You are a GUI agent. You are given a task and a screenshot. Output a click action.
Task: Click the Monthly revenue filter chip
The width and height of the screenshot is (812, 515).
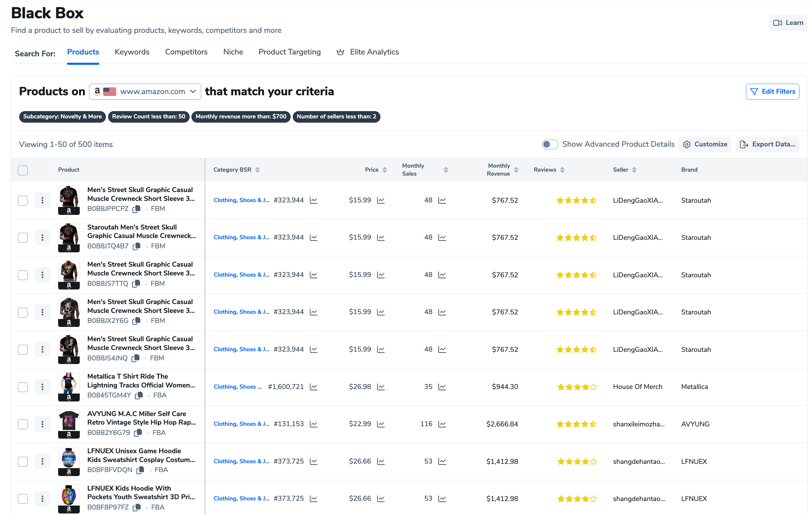[241, 117]
